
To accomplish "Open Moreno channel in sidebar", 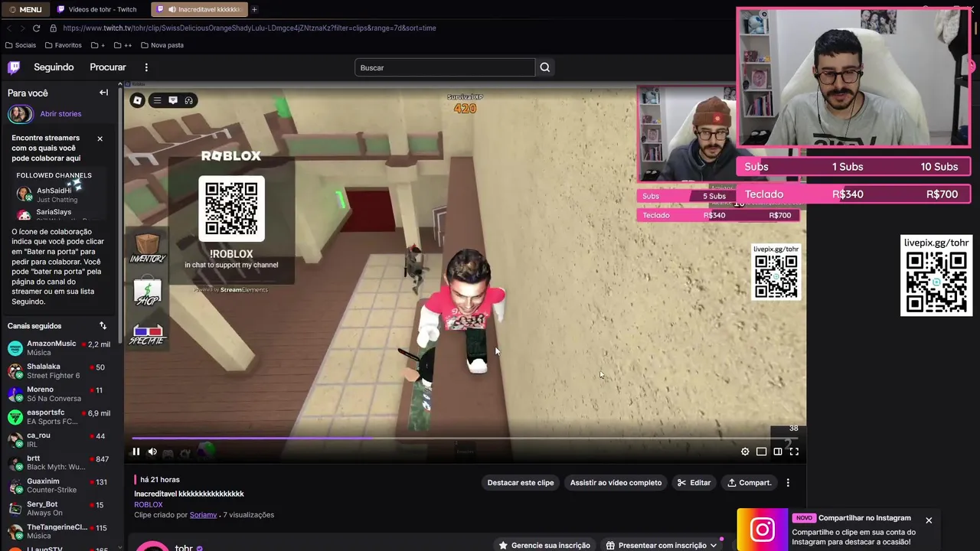I will pos(60,394).
